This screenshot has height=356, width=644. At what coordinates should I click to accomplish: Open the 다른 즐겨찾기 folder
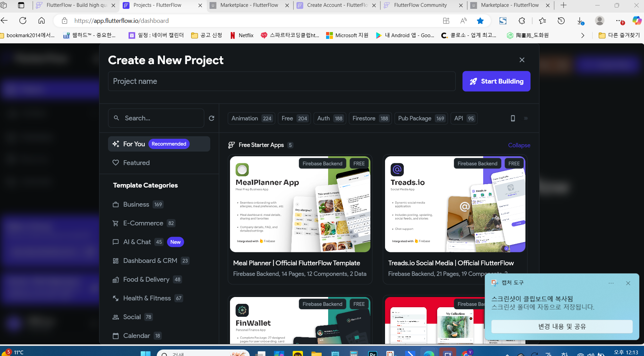click(x=619, y=35)
